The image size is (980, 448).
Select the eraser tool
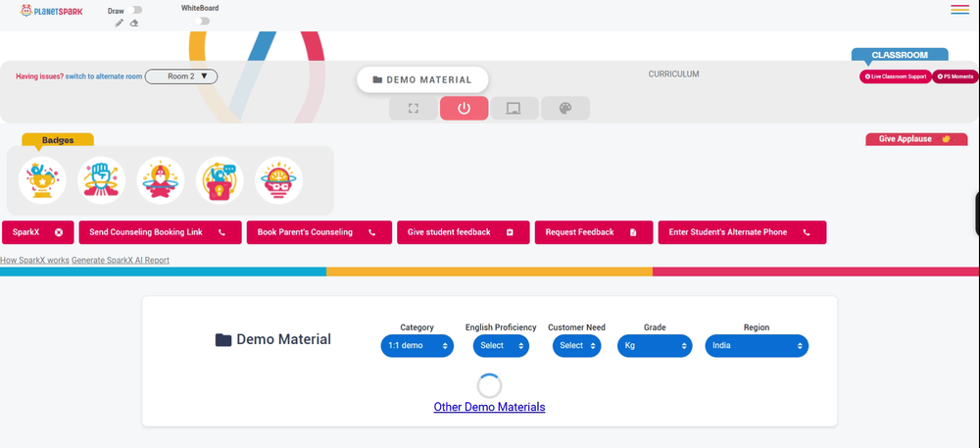point(133,24)
